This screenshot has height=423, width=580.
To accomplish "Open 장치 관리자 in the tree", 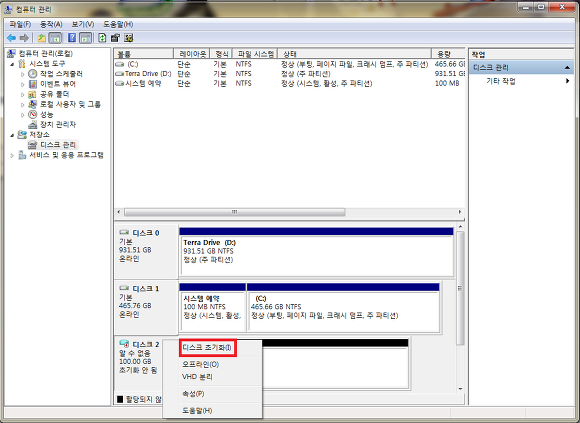I will click(58, 124).
